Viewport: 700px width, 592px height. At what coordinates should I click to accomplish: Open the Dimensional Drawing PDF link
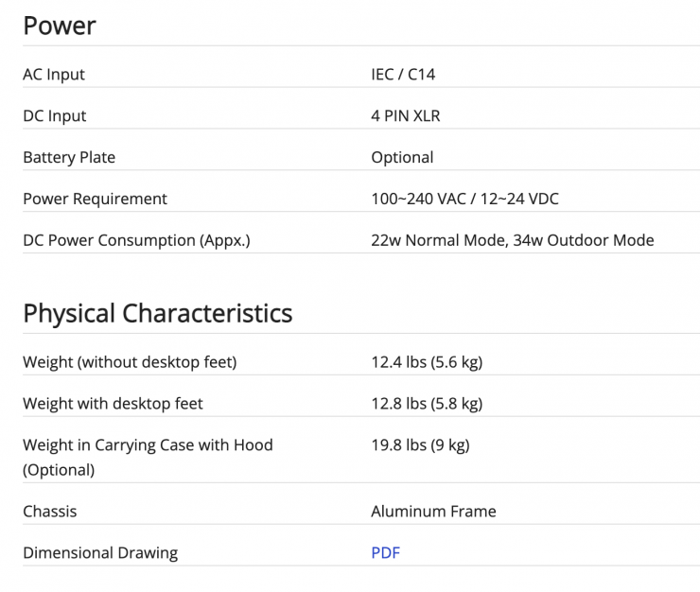(385, 552)
